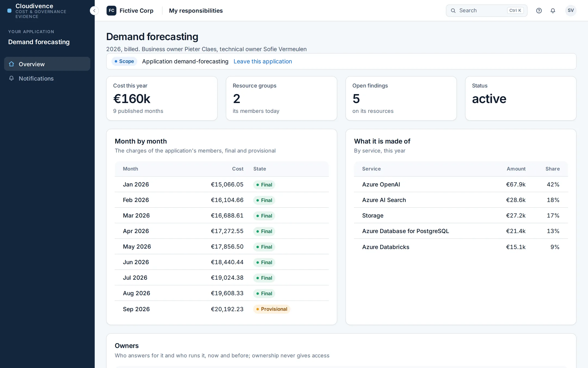Click the 9% share for Azure Databricks
Viewport: 588px width, 368px height.
coord(555,247)
